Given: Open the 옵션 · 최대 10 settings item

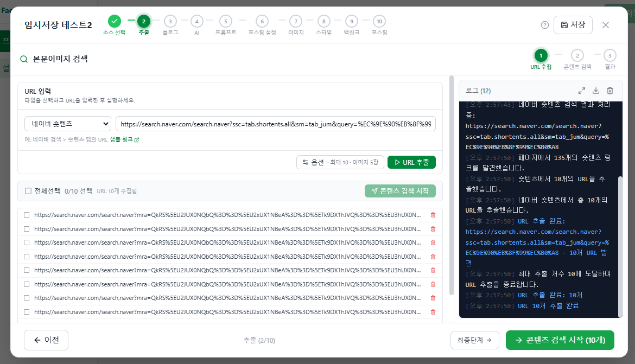Looking at the screenshot, I should coord(340,162).
